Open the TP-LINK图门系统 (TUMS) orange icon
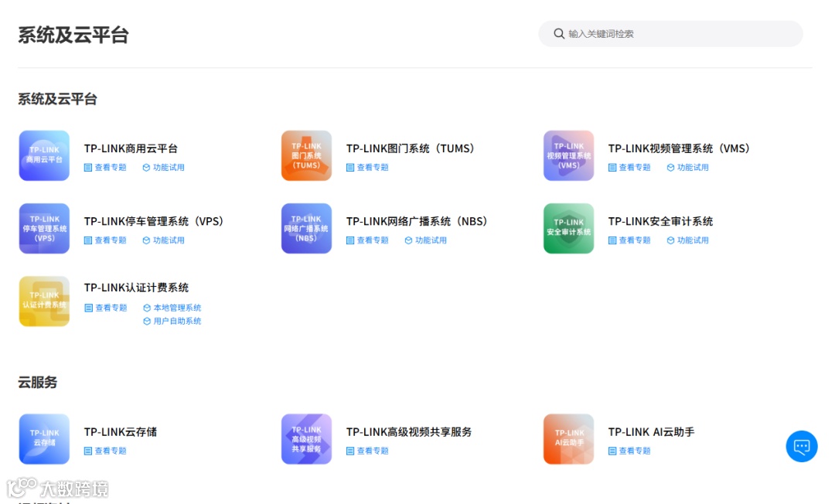The height and width of the screenshot is (504, 835). pyautogui.click(x=306, y=155)
